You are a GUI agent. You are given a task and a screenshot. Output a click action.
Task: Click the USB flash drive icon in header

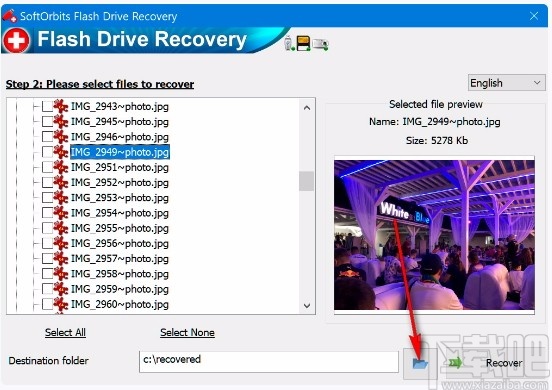[289, 44]
